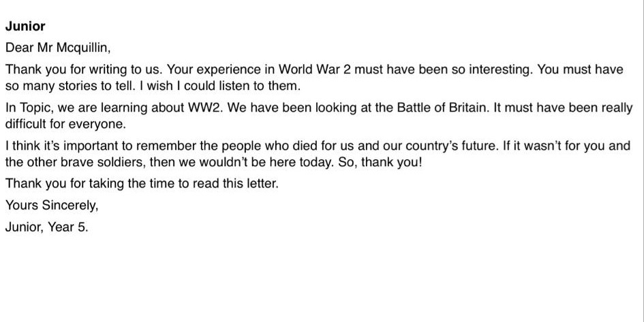Click the word 'Topic' in the third paragraph
Viewport: 644px width, 322px height.
point(37,108)
